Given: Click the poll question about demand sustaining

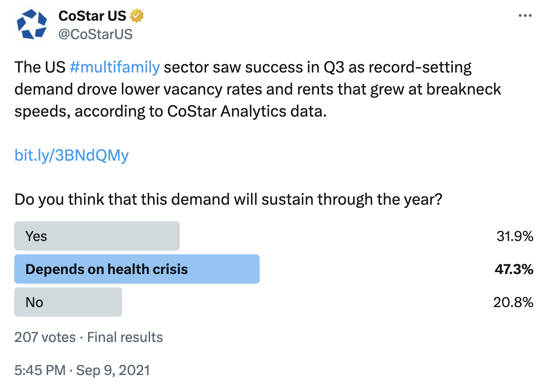Looking at the screenshot, I should [x=228, y=200].
